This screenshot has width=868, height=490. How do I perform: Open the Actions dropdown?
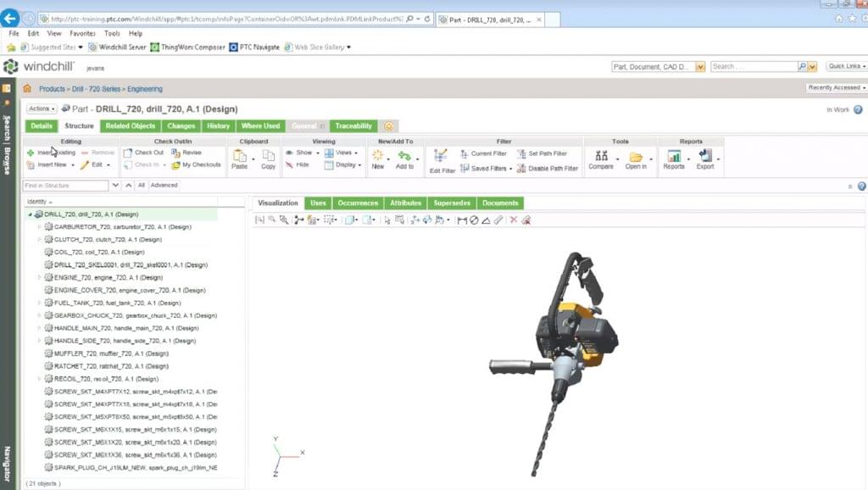point(42,109)
